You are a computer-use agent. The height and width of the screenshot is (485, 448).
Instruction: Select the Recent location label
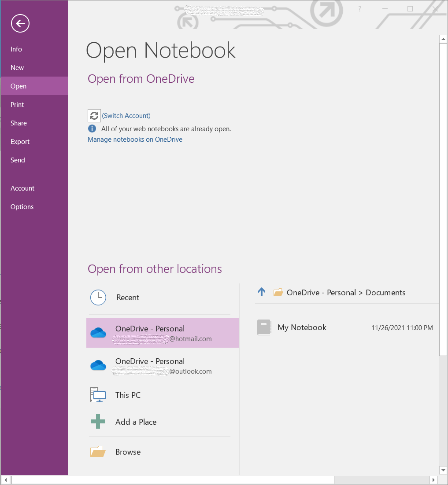pos(128,298)
